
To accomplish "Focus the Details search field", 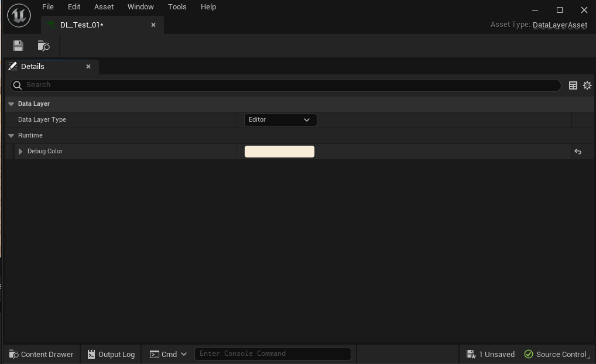I will click(286, 85).
